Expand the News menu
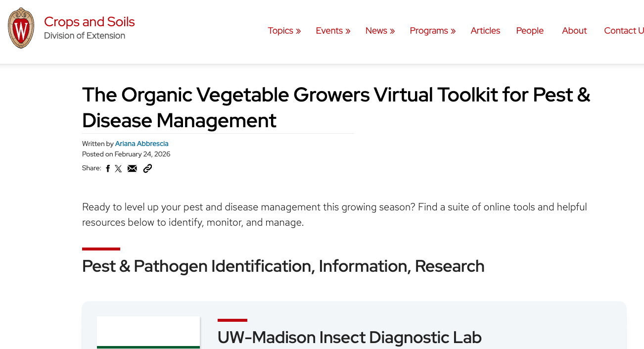 tap(380, 31)
